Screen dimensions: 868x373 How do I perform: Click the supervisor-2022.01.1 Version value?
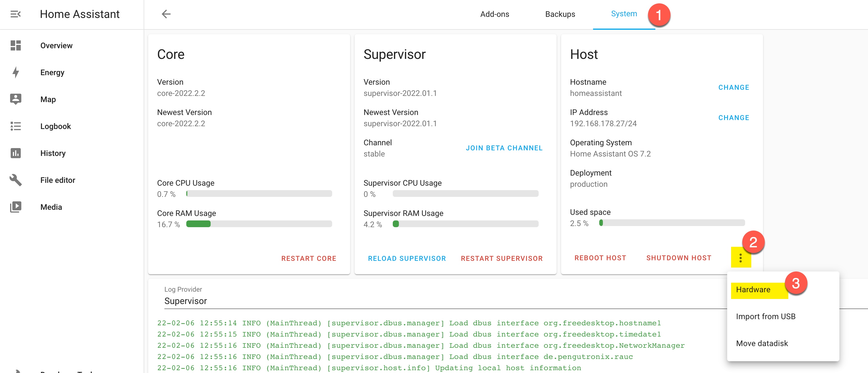pyautogui.click(x=400, y=93)
